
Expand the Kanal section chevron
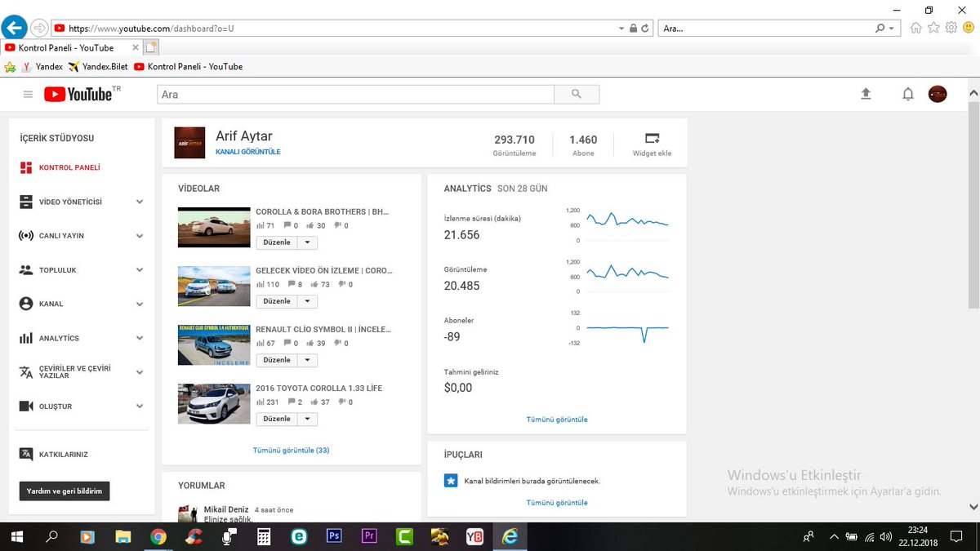(x=140, y=304)
